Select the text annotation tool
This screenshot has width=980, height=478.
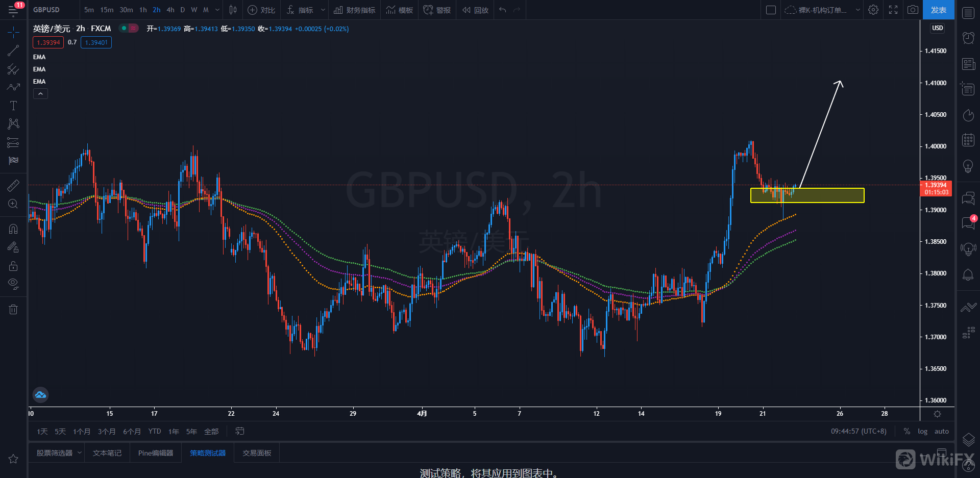(x=13, y=106)
